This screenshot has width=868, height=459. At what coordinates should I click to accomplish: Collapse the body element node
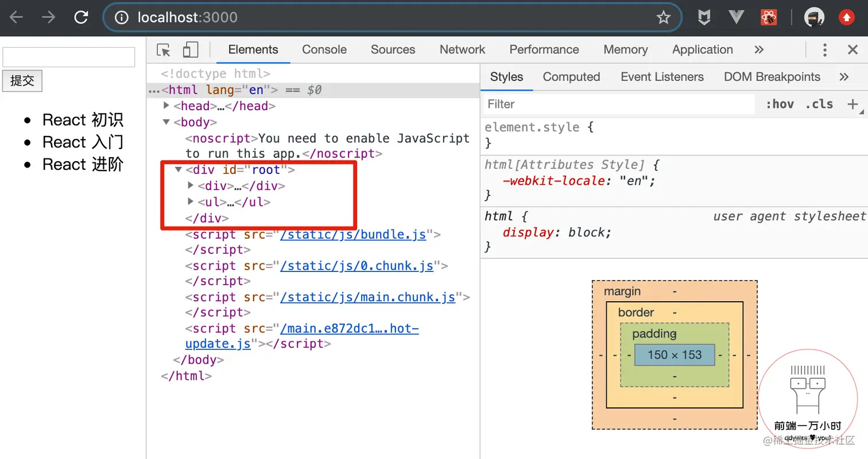point(166,122)
